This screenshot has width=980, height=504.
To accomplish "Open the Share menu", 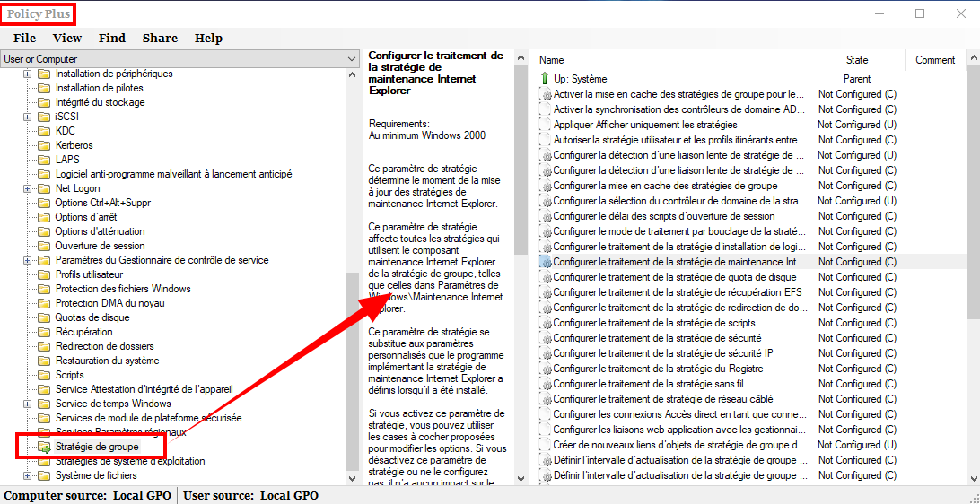I will click(x=160, y=38).
